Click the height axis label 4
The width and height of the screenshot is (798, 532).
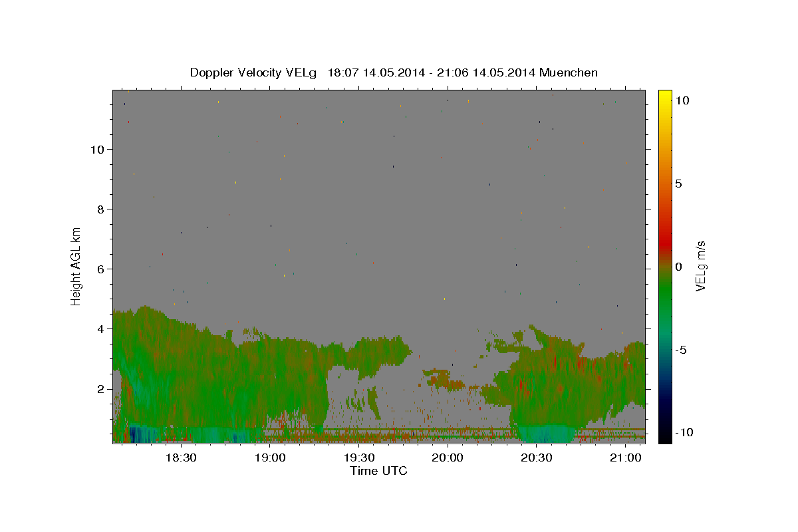tap(101, 329)
